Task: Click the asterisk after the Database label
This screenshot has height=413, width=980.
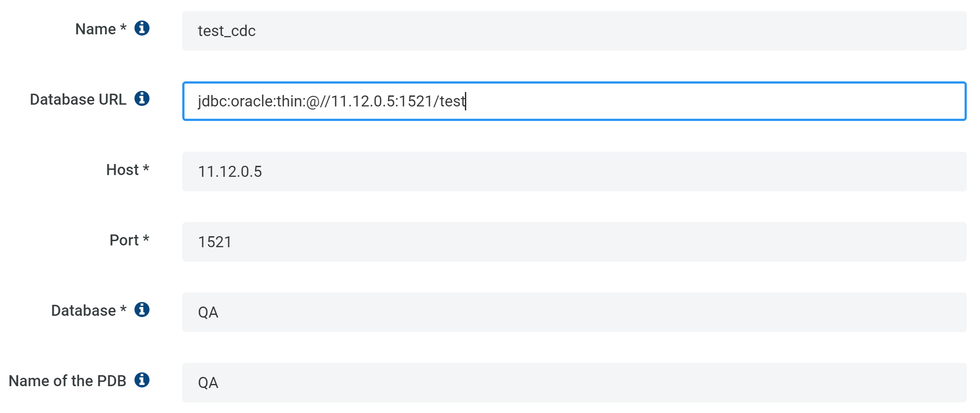Action: [123, 309]
